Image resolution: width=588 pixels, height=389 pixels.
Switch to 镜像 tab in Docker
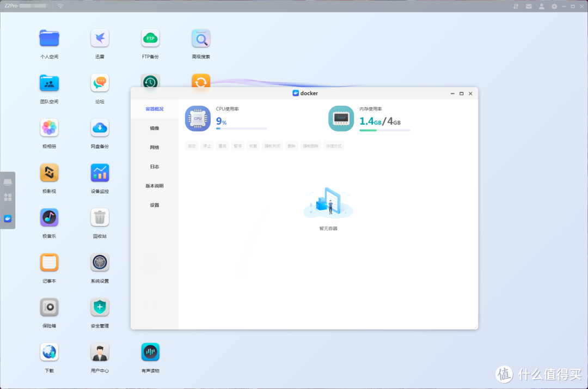[x=155, y=129]
